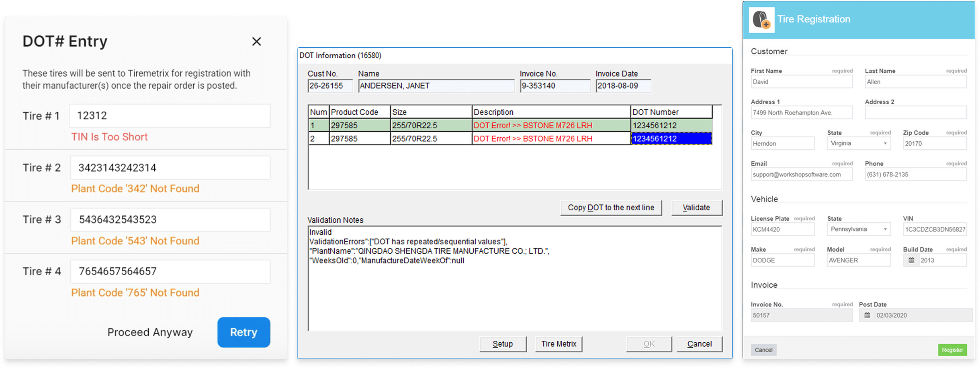Open the vehicle State dropdown showing Pennsylvania
Screen dimensions: 980x368
click(885, 229)
